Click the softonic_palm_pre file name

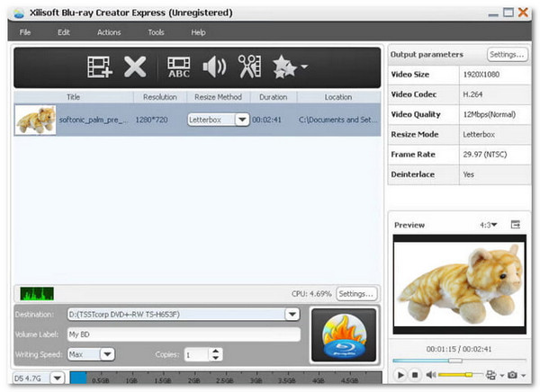click(x=94, y=120)
